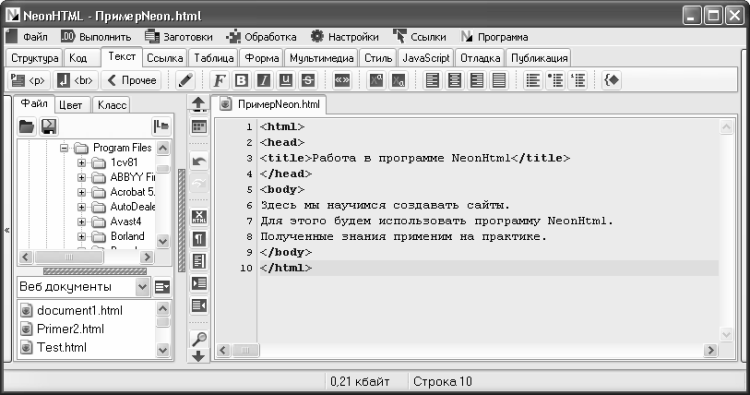This screenshot has height=395, width=750.
Task: Apply superscript formatting icon
Action: click(x=376, y=80)
